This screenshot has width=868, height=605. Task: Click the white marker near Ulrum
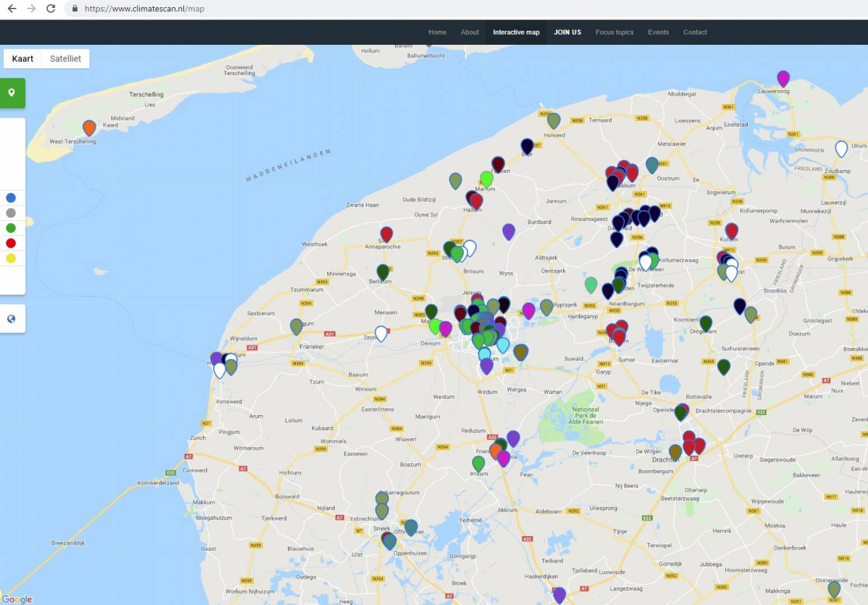tap(841, 148)
